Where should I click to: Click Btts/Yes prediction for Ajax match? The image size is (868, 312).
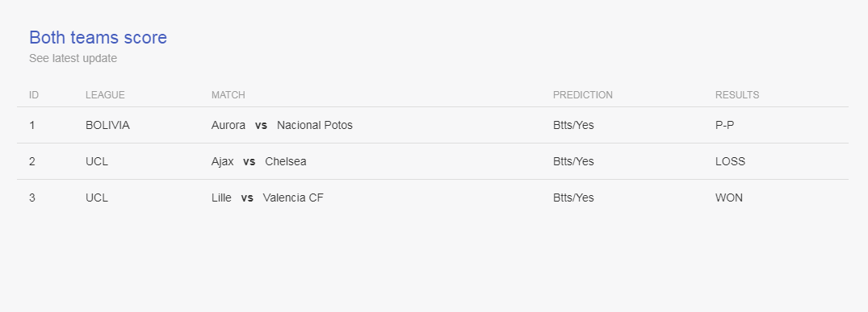pos(573,161)
